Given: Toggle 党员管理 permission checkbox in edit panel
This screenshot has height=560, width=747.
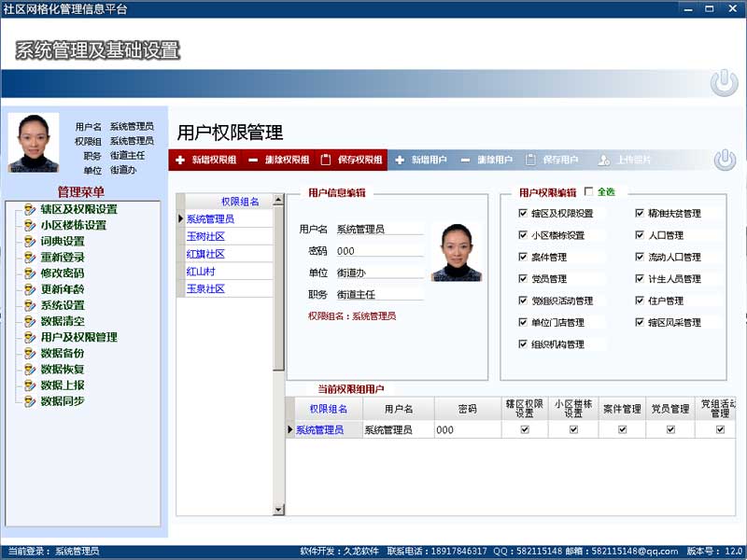Looking at the screenshot, I should coord(523,278).
